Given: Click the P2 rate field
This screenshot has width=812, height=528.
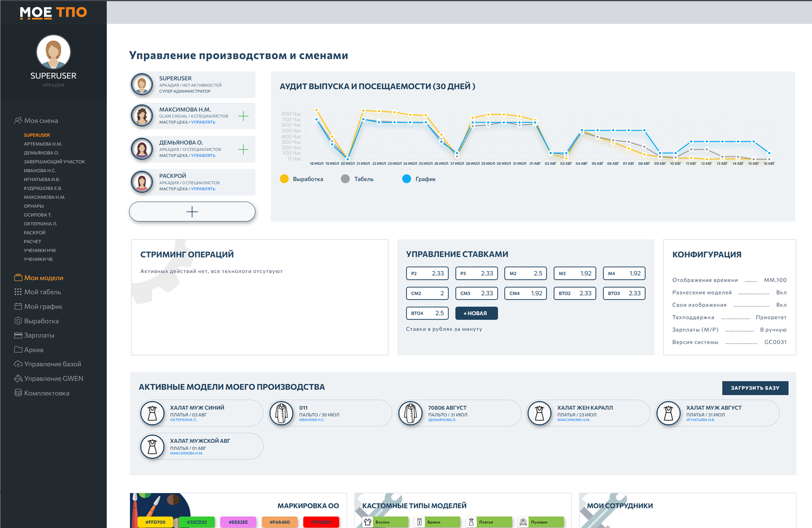Looking at the screenshot, I should pyautogui.click(x=428, y=273).
